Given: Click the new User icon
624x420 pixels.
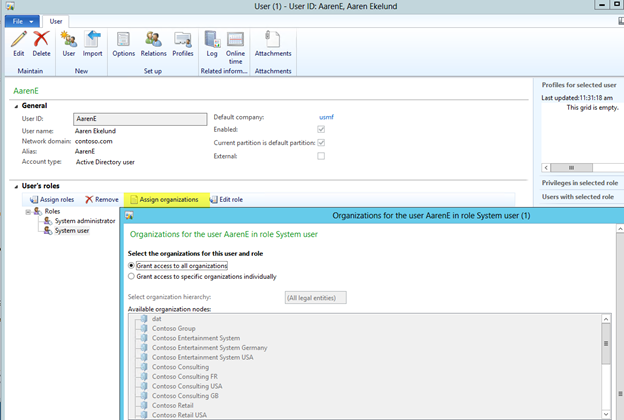Looking at the screenshot, I should tap(69, 40).
